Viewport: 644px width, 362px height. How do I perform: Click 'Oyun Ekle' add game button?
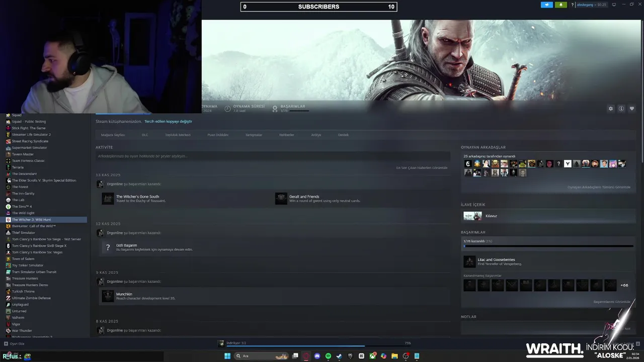pos(14,343)
